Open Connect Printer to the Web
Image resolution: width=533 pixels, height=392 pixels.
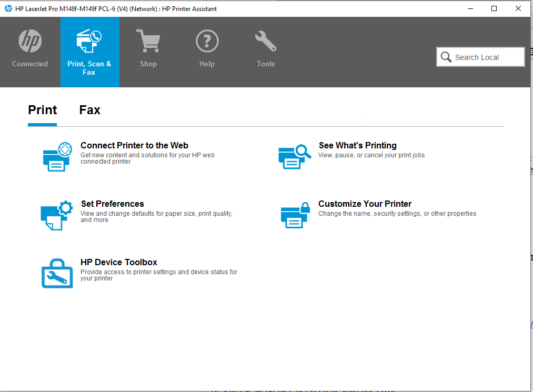click(134, 145)
